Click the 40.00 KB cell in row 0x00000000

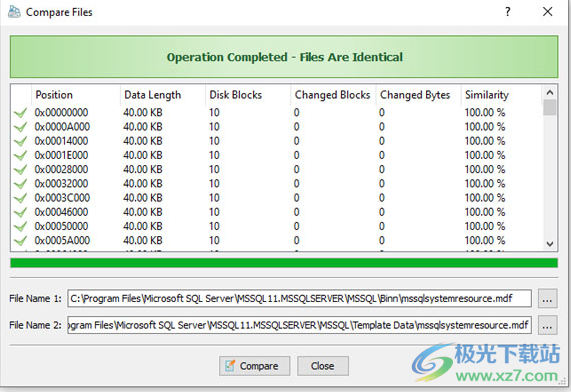click(x=143, y=113)
